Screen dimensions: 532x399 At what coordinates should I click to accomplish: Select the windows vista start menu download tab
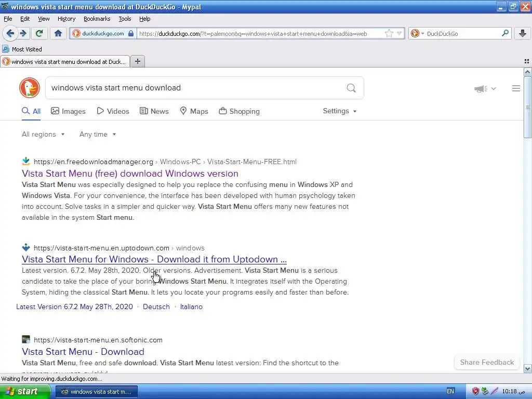(x=65, y=62)
